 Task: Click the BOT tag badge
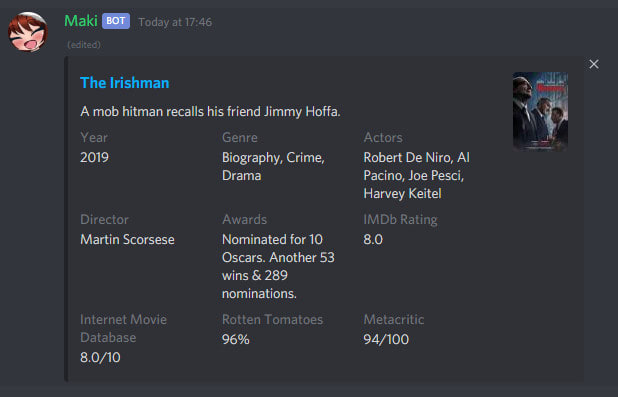[x=116, y=21]
